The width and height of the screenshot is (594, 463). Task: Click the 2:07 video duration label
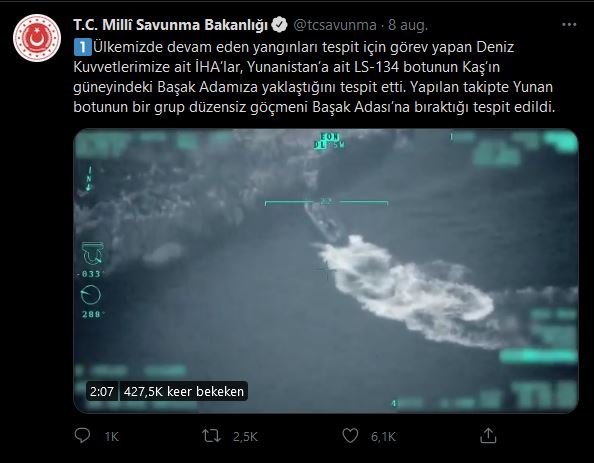click(102, 391)
